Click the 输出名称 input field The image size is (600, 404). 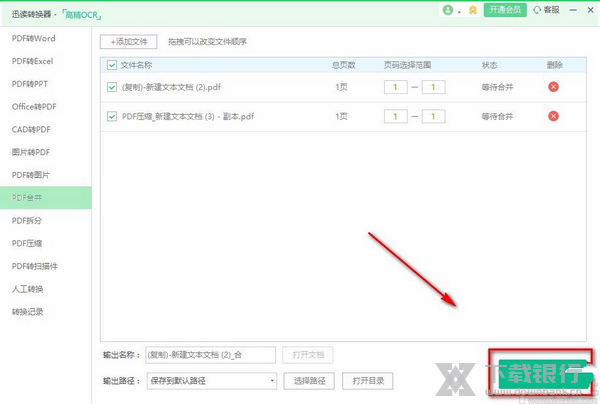pos(210,355)
